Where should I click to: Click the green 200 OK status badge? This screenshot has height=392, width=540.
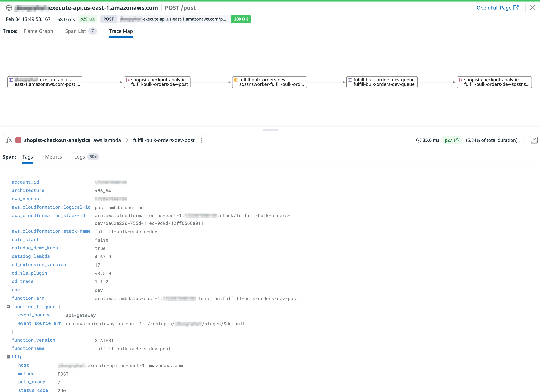241,19
